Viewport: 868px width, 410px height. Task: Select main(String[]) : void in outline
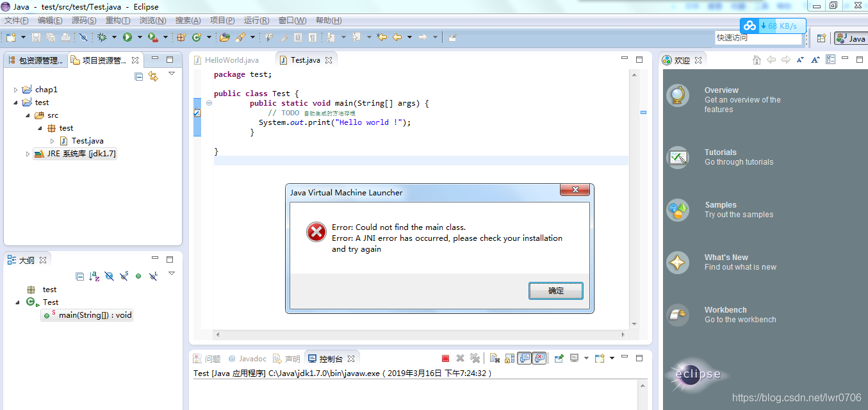[87, 315]
